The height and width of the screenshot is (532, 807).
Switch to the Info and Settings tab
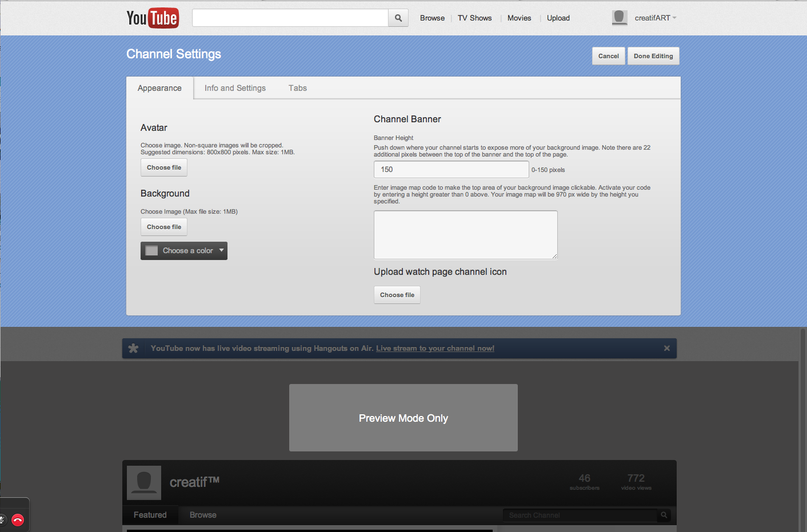click(235, 88)
